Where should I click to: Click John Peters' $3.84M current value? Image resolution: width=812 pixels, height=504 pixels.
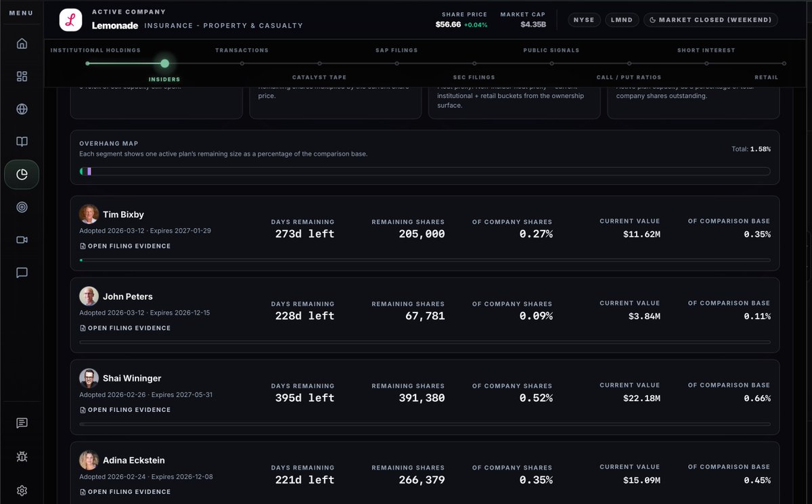click(644, 316)
